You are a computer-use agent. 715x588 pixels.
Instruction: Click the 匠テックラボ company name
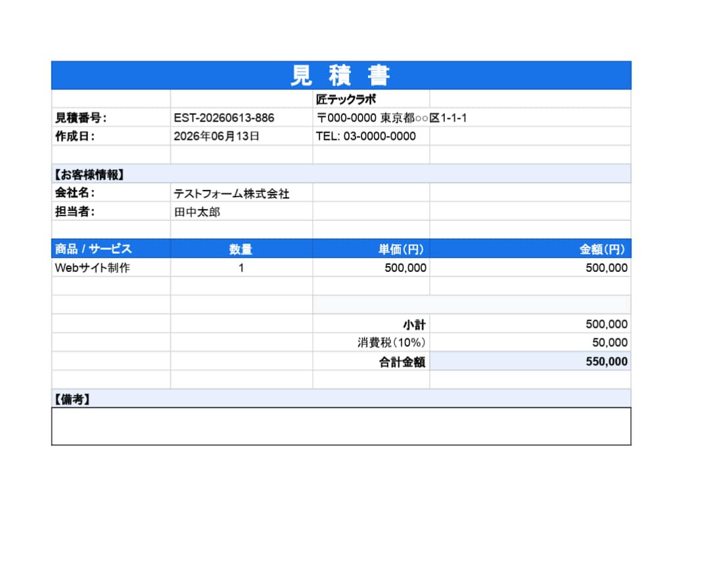tap(346, 99)
